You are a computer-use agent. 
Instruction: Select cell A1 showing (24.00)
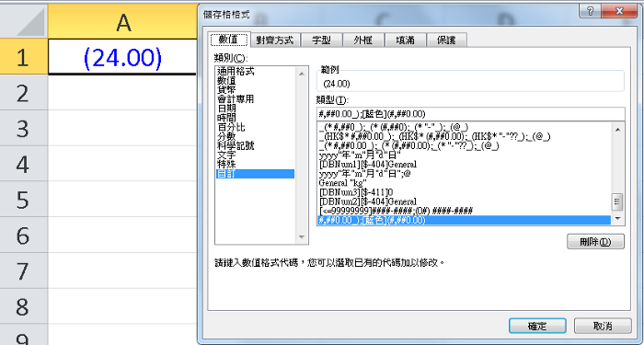(x=122, y=57)
